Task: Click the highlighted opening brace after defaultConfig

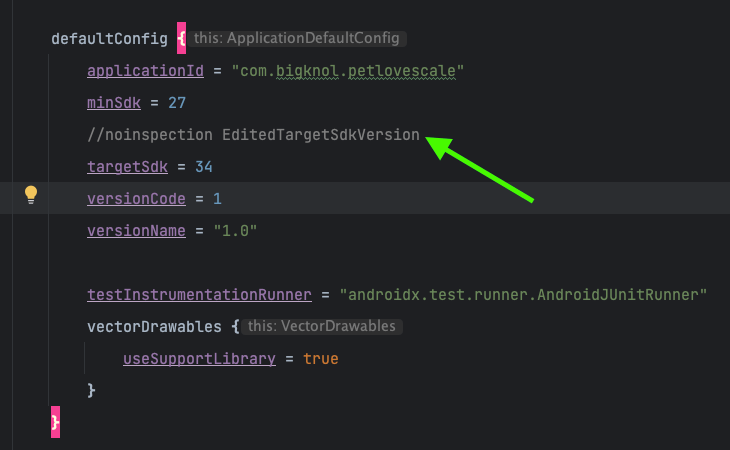Action: [x=181, y=38]
